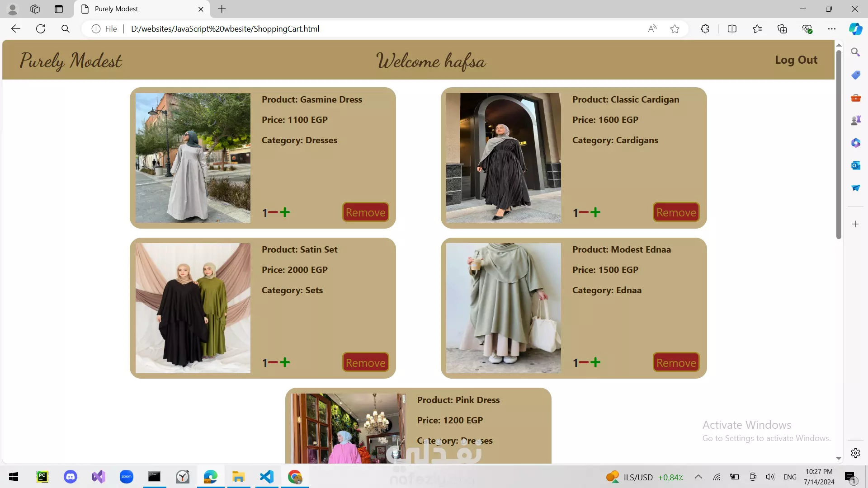
Task: Toggle split screen view
Action: click(732, 29)
